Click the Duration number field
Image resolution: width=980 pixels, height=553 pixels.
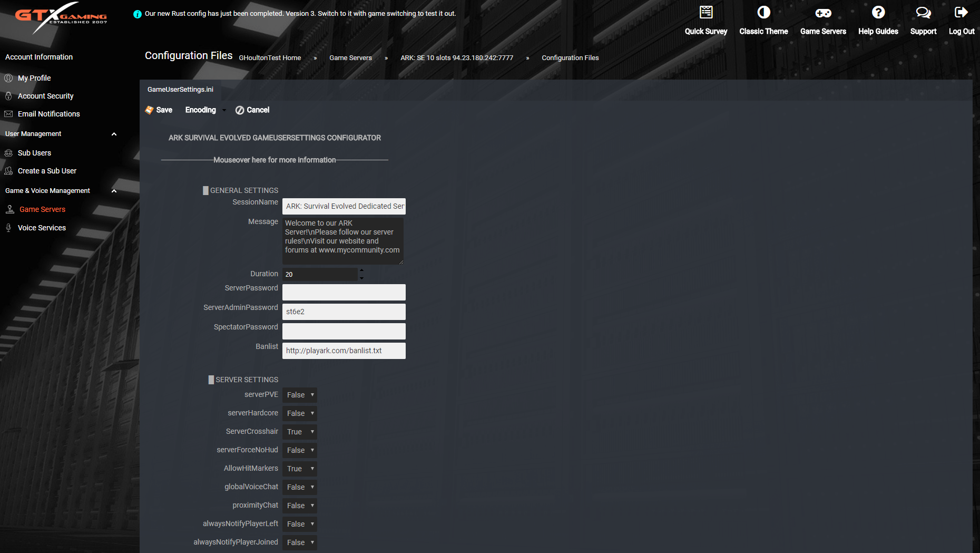tap(320, 274)
